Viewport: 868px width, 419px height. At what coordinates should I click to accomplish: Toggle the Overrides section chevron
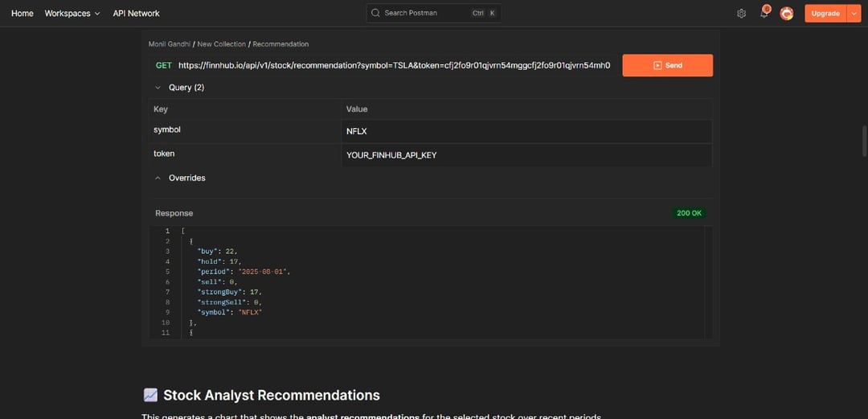158,178
